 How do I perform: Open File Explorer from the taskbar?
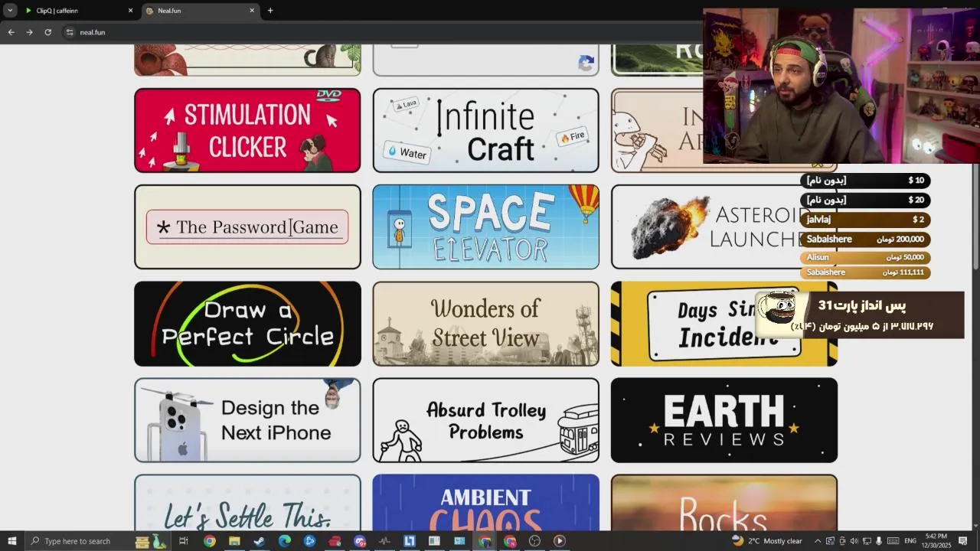point(234,541)
